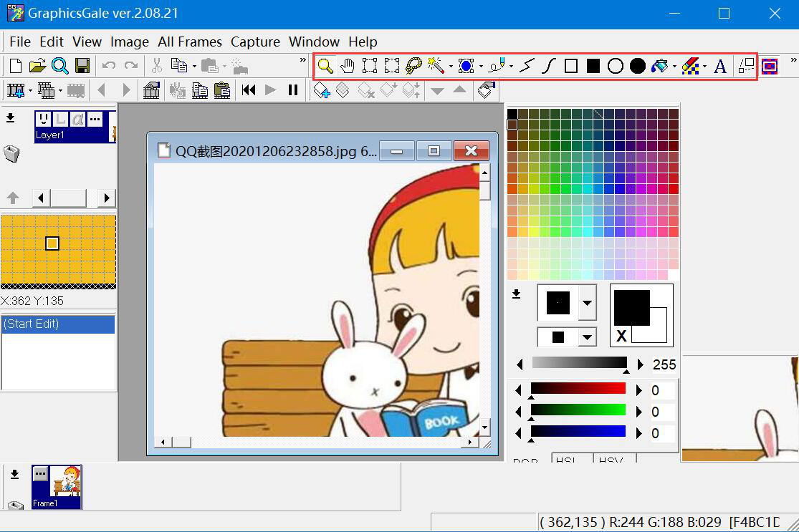Viewport: 799px width, 532px height.
Task: Toggle Layer1 alpha channel button
Action: pos(78,119)
